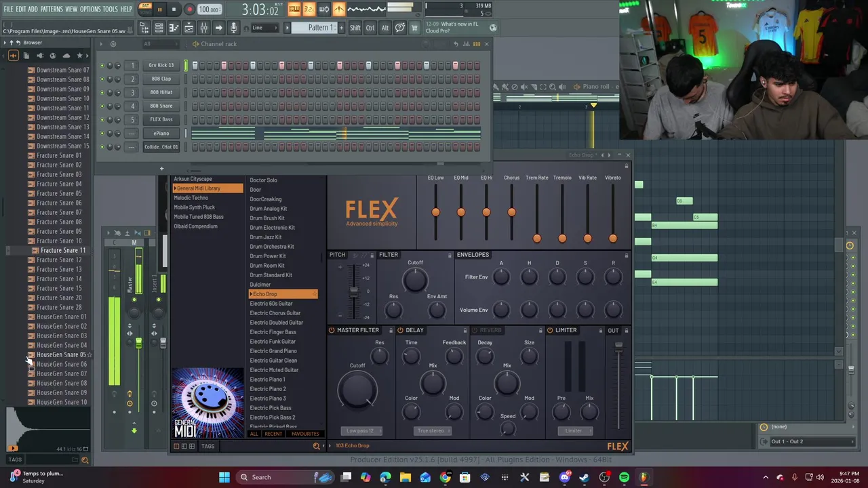Select the browser starred favorites icon

click(79, 56)
